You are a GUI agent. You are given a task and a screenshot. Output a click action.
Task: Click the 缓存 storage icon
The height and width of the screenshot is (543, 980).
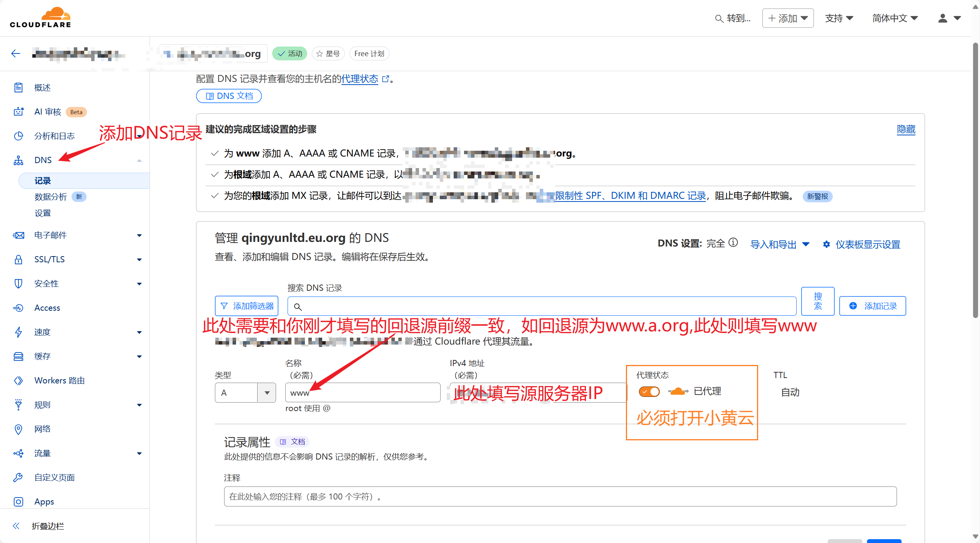tap(18, 356)
